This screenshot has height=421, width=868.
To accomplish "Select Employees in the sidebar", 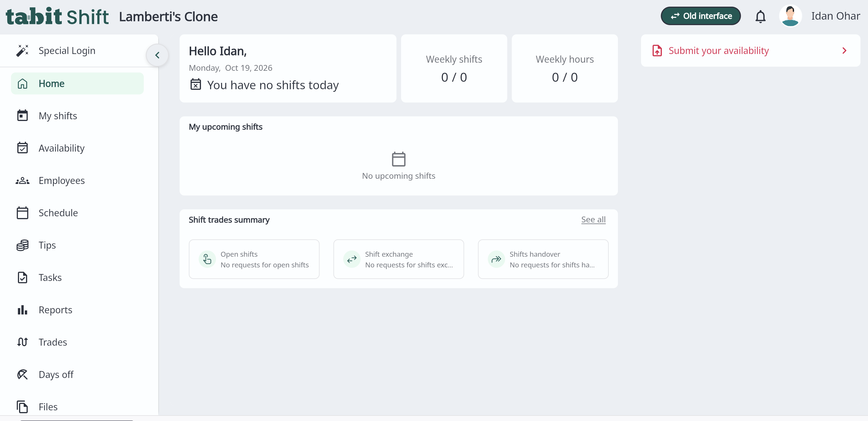I will [77, 180].
